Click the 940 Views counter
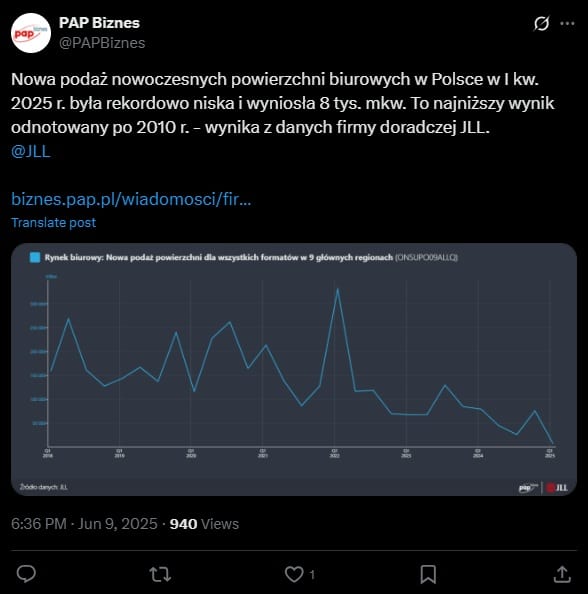The height and width of the screenshot is (594, 588). [204, 524]
